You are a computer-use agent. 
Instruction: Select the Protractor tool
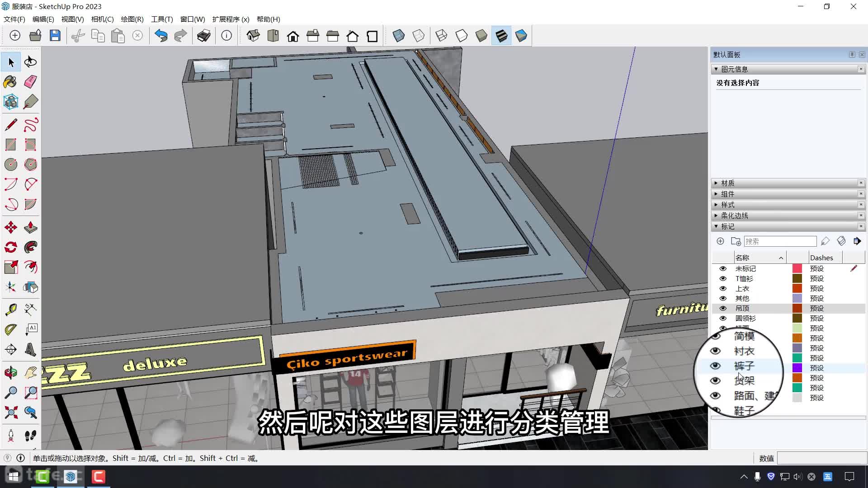coord(11,329)
